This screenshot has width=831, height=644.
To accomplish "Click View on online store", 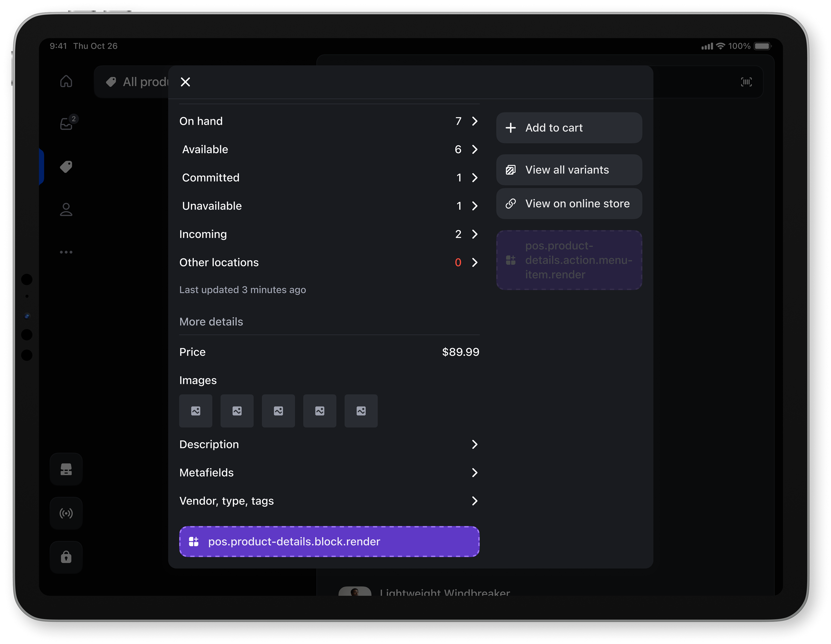I will pos(569,204).
